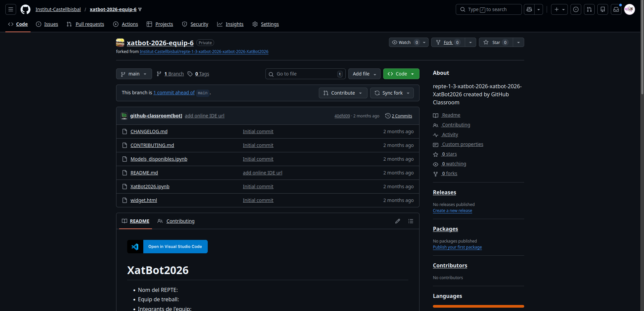This screenshot has width=644, height=311.
Task: Click the GitHub logo home icon
Action: [26, 9]
